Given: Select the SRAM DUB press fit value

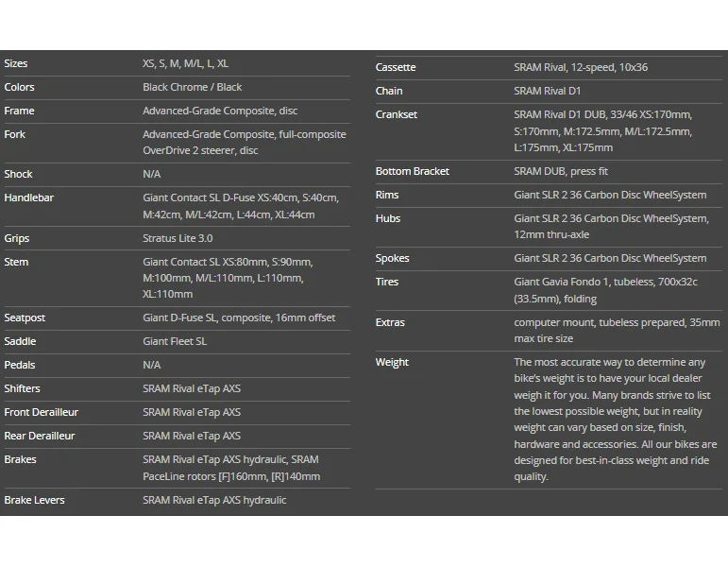Looking at the screenshot, I should click(x=561, y=171).
